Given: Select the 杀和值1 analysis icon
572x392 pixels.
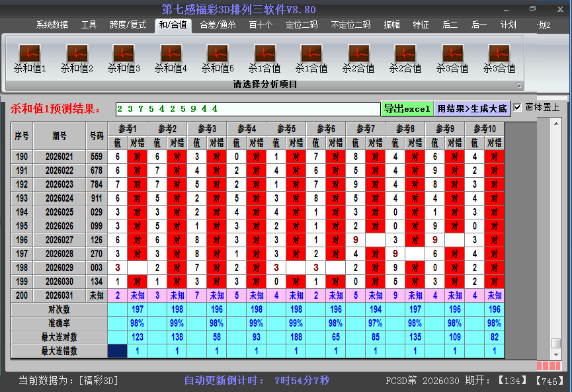Looking at the screenshot, I should pos(29,58).
